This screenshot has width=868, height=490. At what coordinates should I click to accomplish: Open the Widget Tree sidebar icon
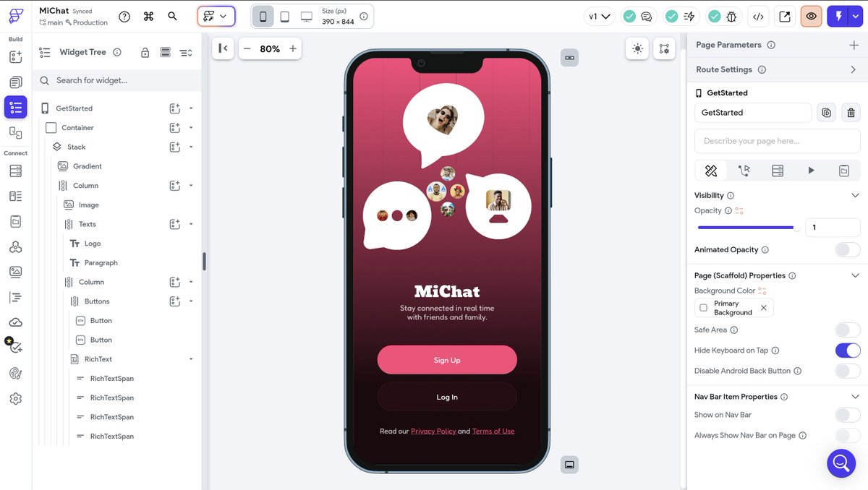16,107
